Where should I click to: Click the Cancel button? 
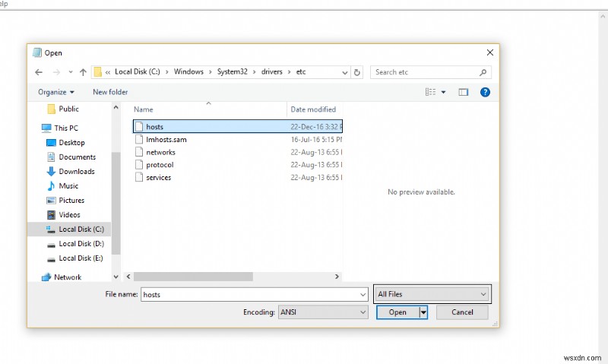(x=462, y=312)
